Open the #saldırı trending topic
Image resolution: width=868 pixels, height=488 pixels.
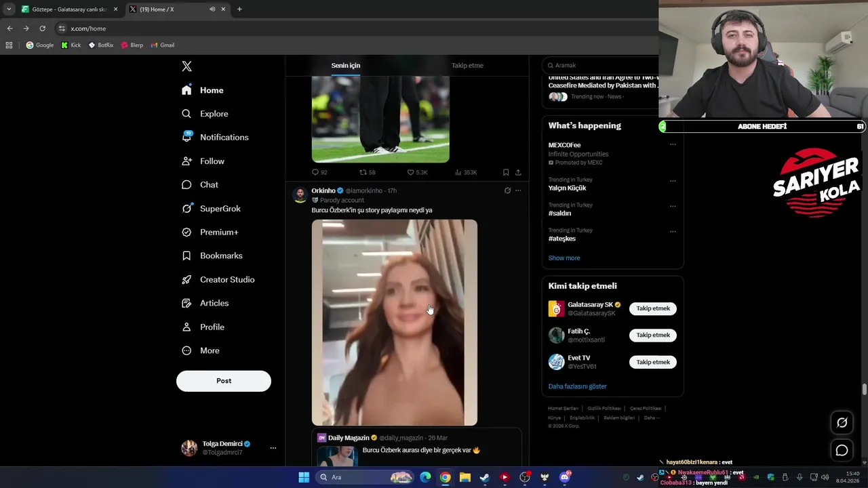560,213
